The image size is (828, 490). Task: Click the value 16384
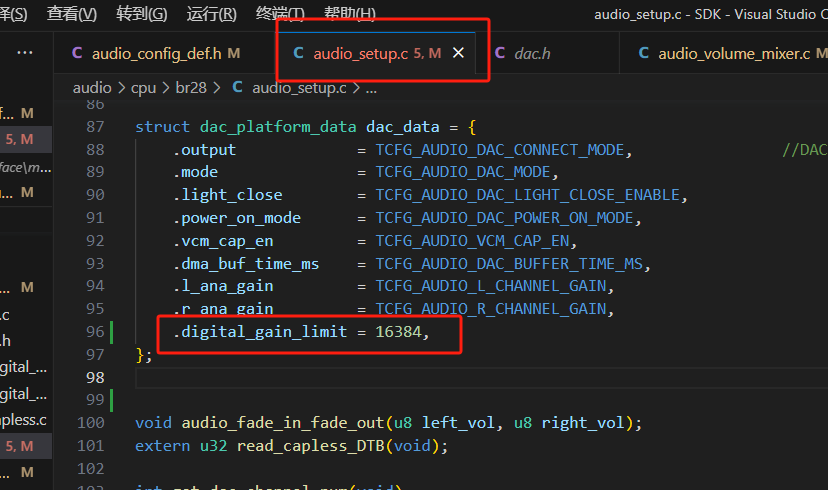399,332
